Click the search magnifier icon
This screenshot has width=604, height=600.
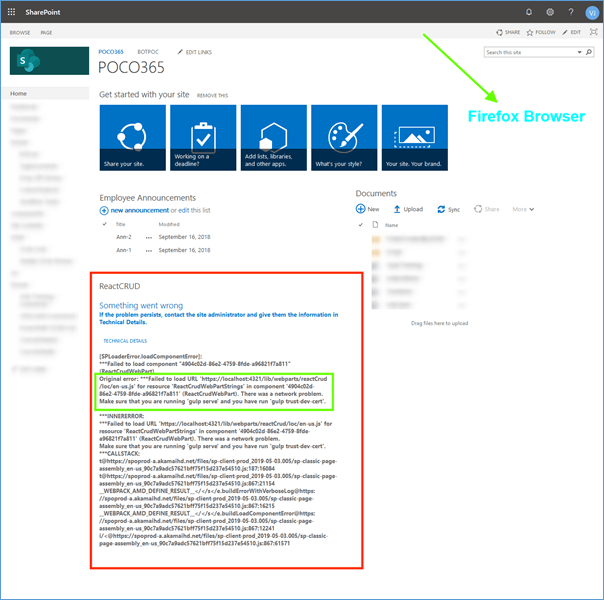point(589,52)
